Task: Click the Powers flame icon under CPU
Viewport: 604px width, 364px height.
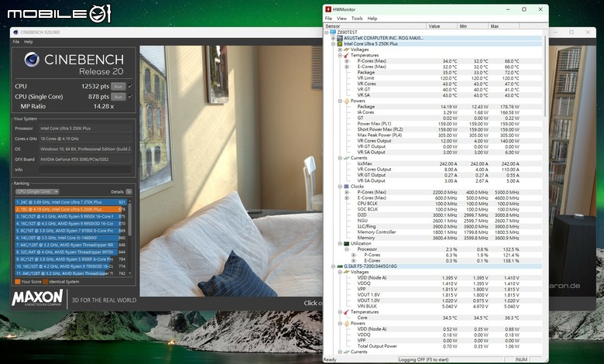Action: pos(346,101)
